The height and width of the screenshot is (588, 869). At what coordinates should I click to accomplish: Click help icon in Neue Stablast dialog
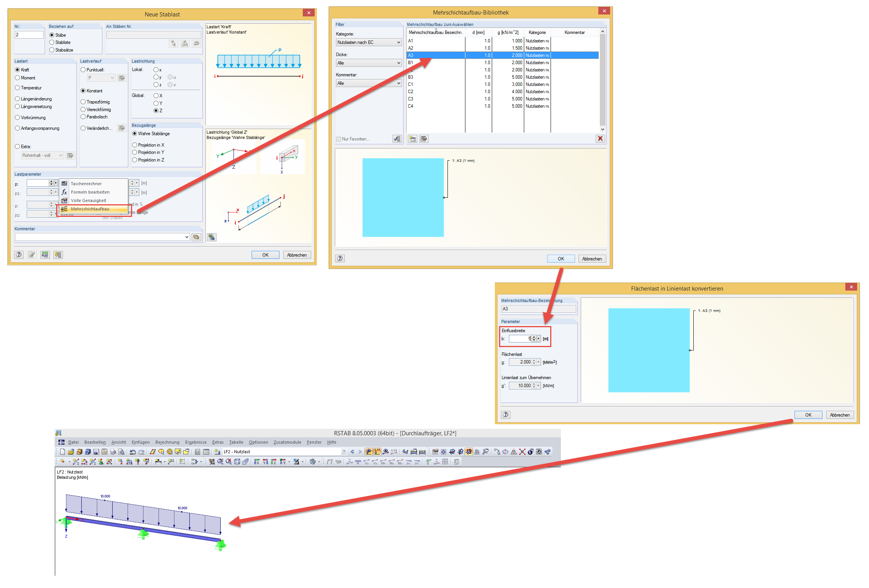point(19,255)
